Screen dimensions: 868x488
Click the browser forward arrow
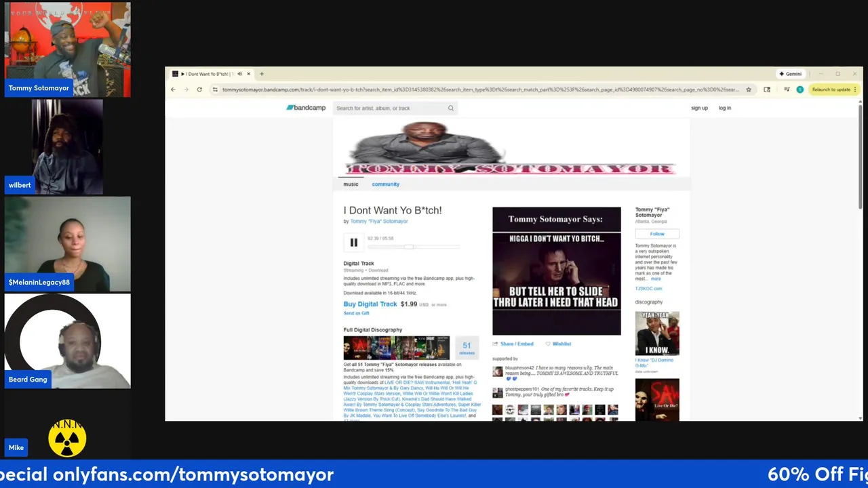point(186,89)
